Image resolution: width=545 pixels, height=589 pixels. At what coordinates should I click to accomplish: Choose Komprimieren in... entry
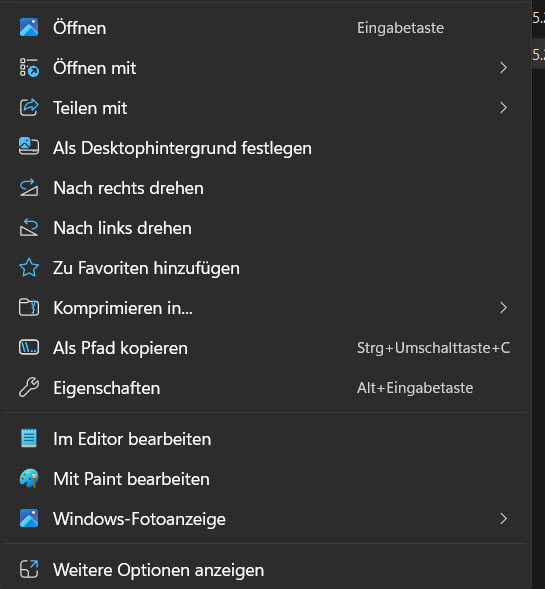coord(266,308)
